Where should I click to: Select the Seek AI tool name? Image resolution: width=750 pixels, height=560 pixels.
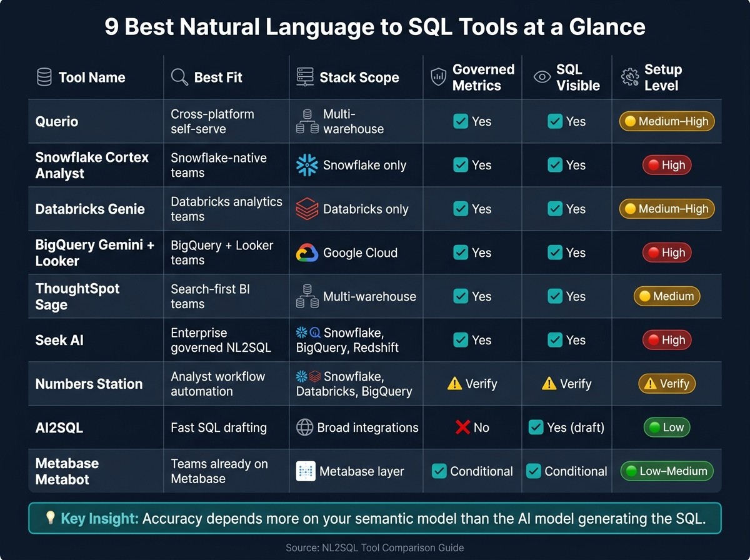pos(59,341)
